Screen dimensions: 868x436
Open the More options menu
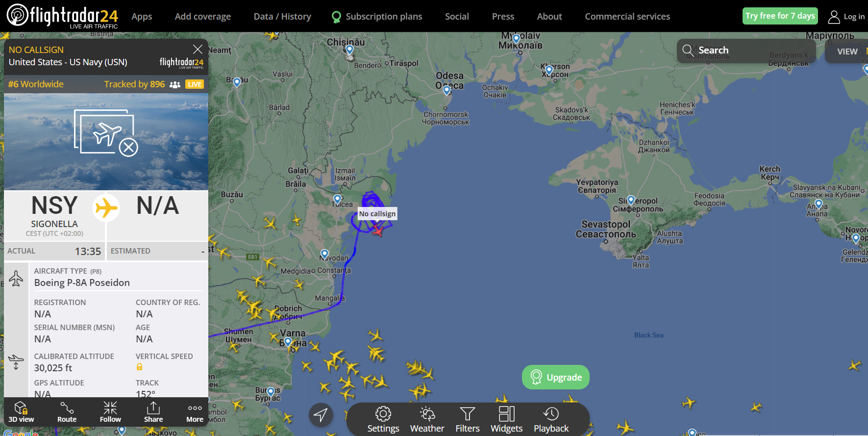click(x=195, y=411)
